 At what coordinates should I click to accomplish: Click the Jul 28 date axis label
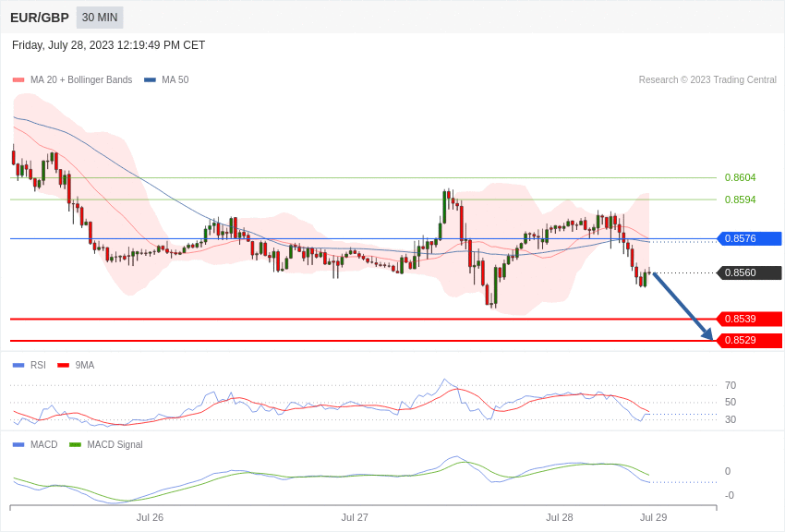(x=560, y=517)
